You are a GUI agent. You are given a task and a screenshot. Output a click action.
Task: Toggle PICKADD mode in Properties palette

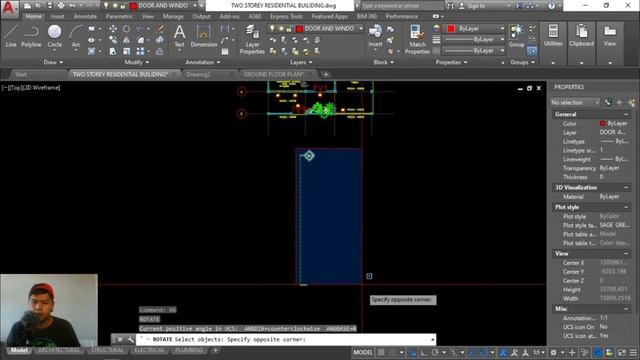(608, 102)
